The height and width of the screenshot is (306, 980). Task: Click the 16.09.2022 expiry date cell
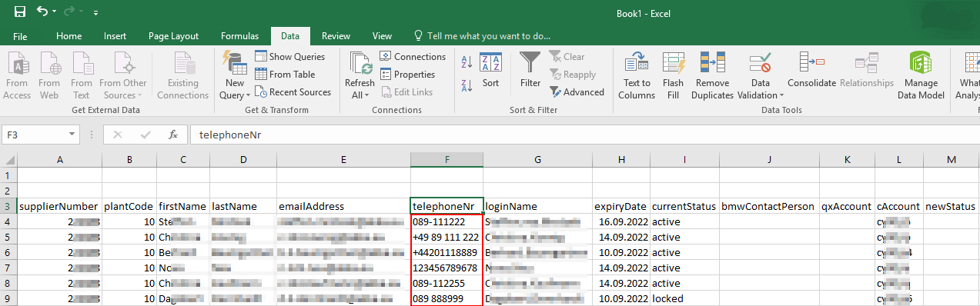[621, 221]
